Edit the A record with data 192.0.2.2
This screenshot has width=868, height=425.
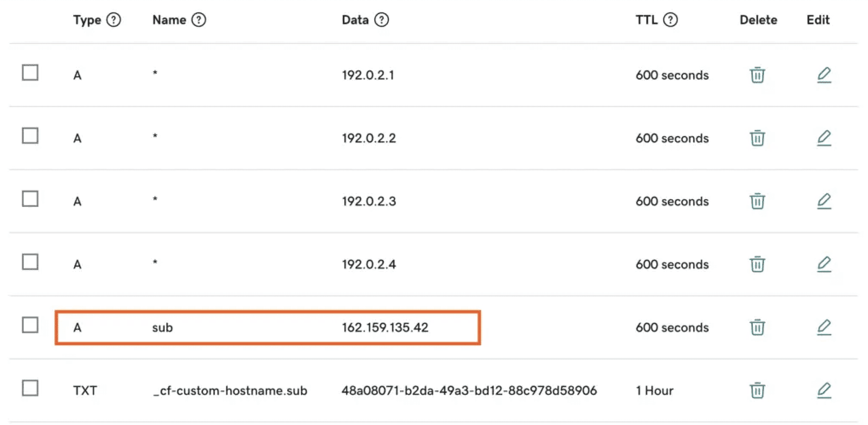[x=824, y=138]
